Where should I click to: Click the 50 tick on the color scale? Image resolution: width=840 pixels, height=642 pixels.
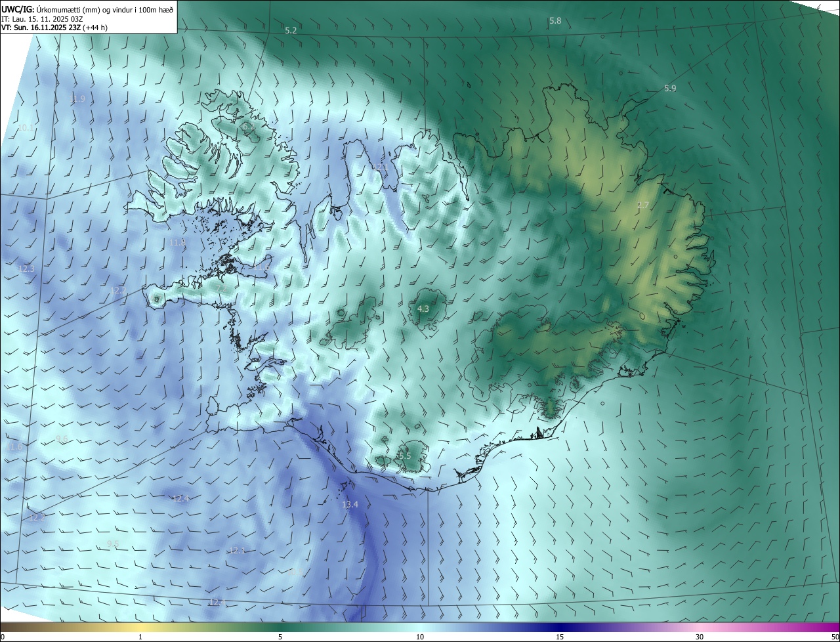click(835, 637)
